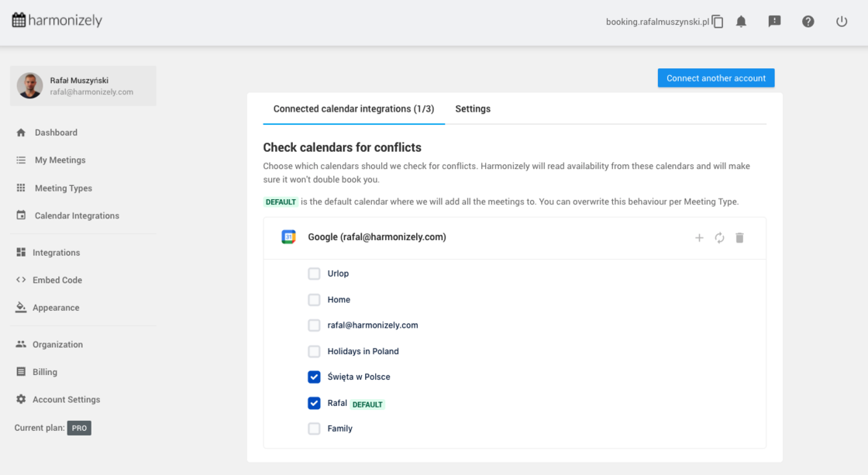Click the Organization people icon
The height and width of the screenshot is (475, 868).
(x=21, y=344)
